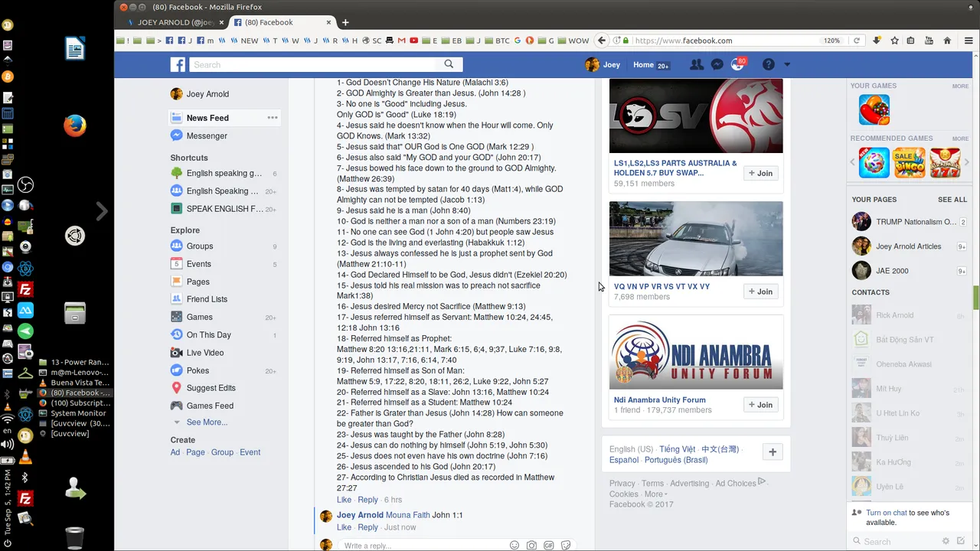Show next recommended games with right chevron
The image size is (980, 551).
(967, 162)
